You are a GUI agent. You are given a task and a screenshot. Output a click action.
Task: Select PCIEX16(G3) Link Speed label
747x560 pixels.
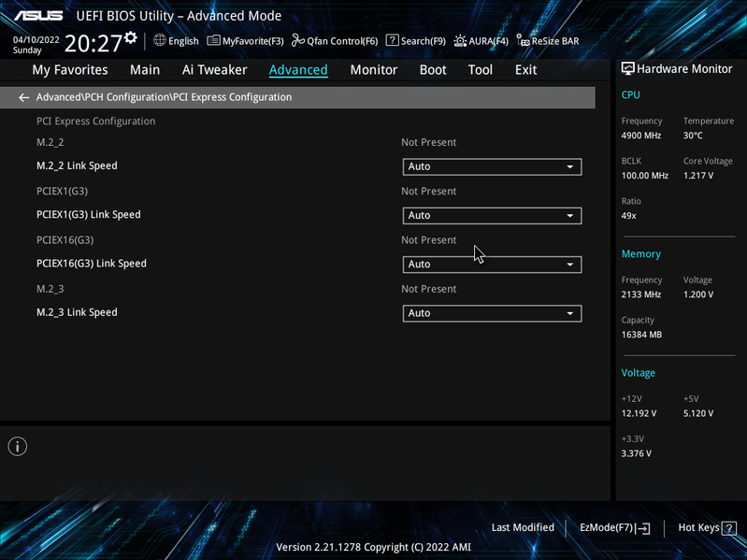pyautogui.click(x=92, y=264)
